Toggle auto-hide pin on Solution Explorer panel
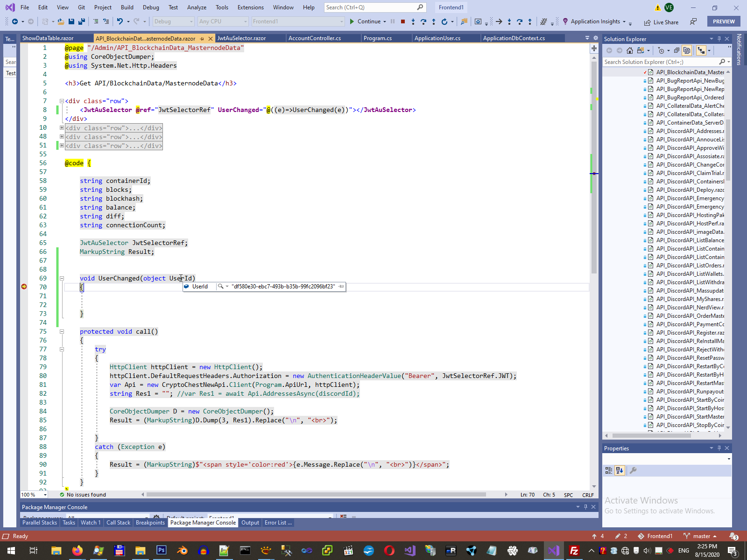Screen dimensions: 747x560 [719, 39]
